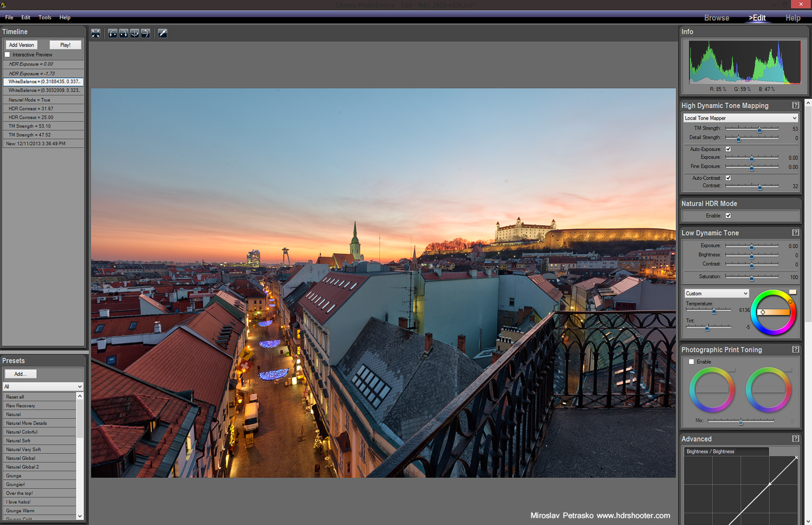Open help for High Dynamic Tone Mapping

point(795,106)
